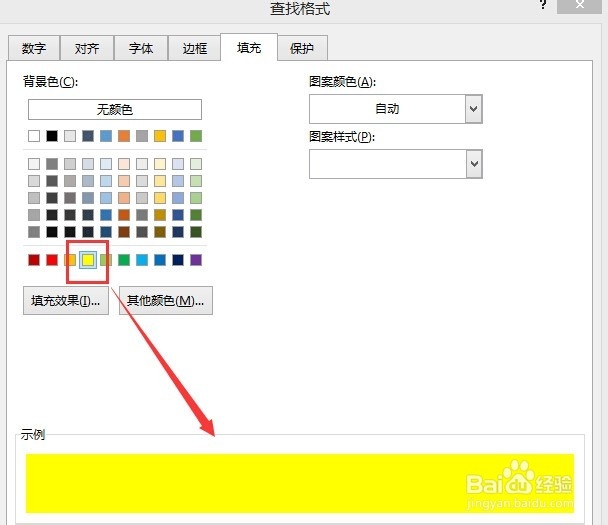Screen dimensions: 608x525
Task: Select the dark navy standard color swatch
Action: pos(178,260)
